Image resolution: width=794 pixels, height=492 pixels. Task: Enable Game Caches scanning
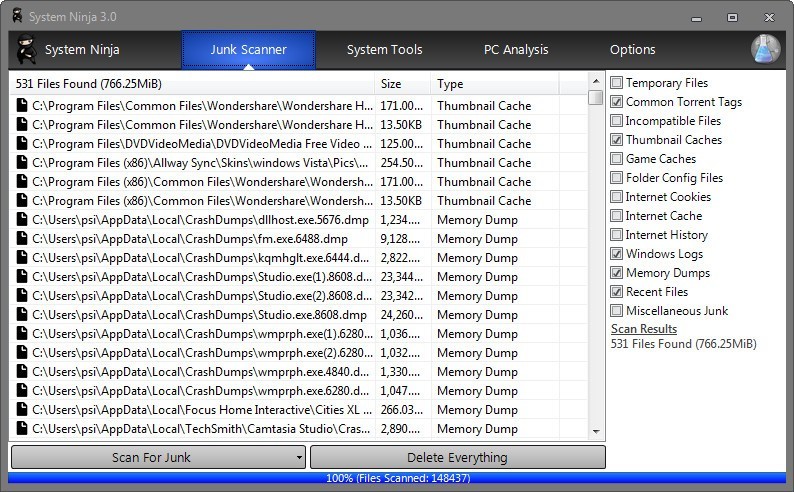pyautogui.click(x=616, y=158)
